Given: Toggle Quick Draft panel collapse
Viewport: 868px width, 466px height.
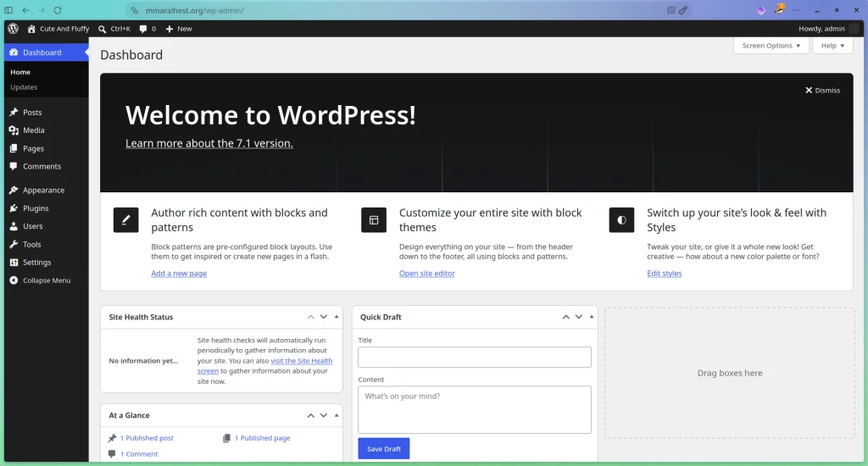Looking at the screenshot, I should (591, 317).
